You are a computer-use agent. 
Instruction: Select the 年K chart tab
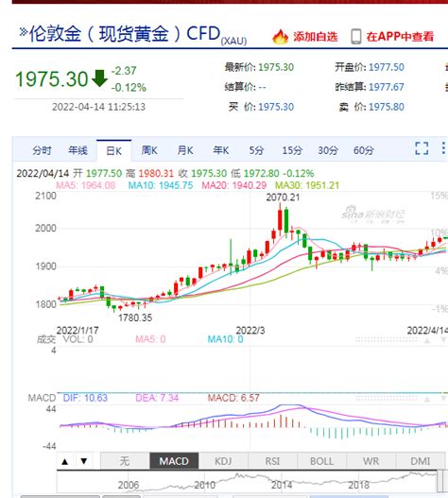[x=221, y=150]
